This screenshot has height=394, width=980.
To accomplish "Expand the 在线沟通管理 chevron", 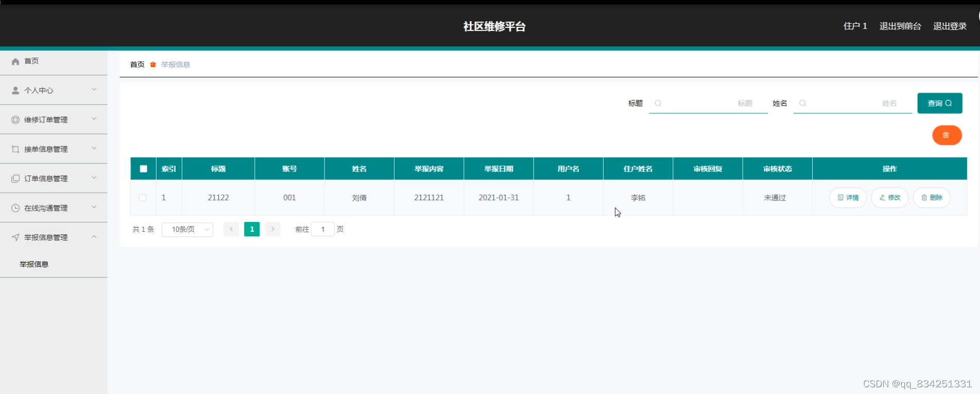I will coord(94,207).
